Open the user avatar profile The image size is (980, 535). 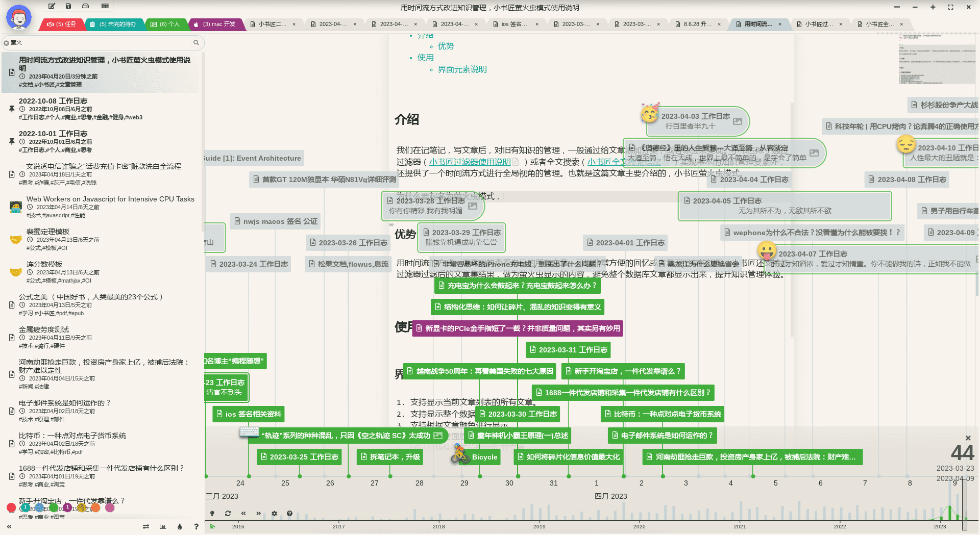click(19, 18)
